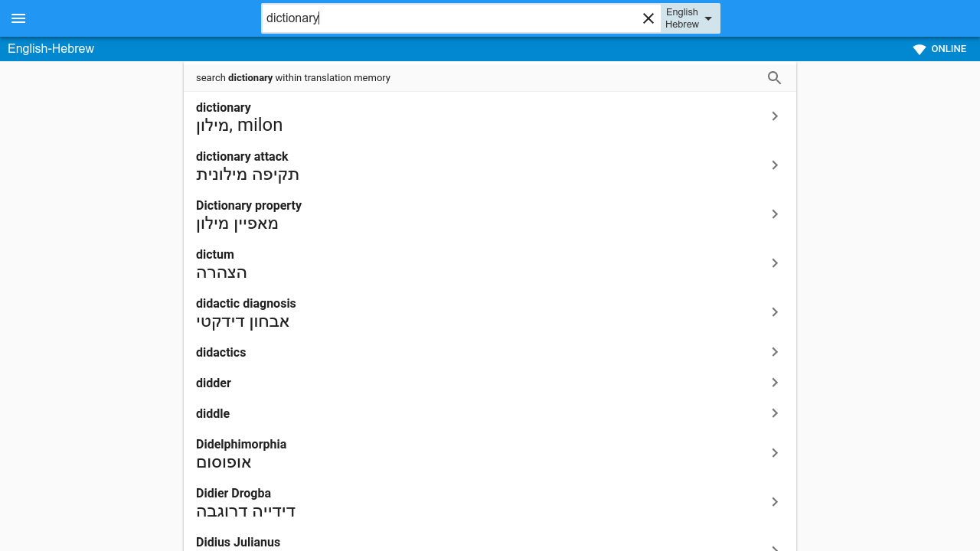
Task: Open the didactics entry arrow
Action: [775, 352]
